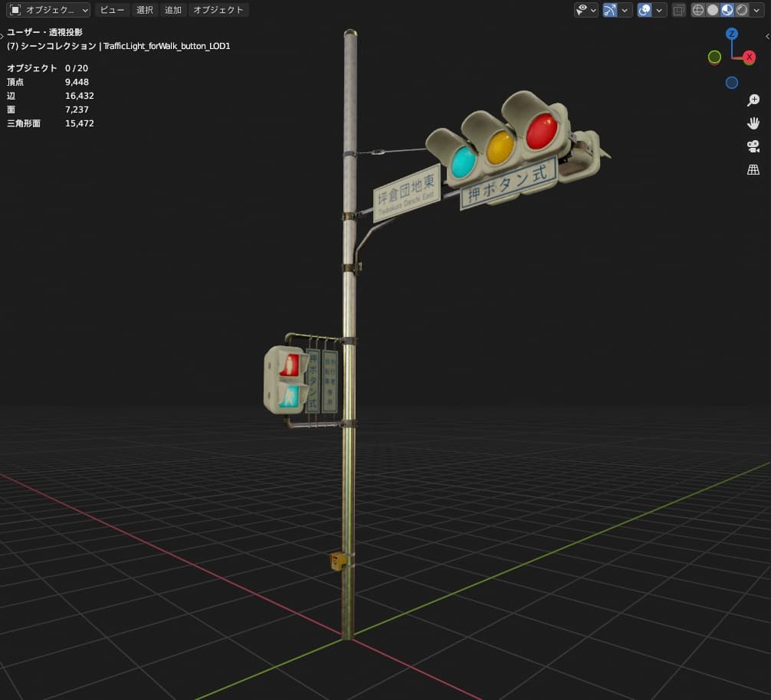Toggle X-ray display mode
This screenshot has height=700, width=771.
678,10
